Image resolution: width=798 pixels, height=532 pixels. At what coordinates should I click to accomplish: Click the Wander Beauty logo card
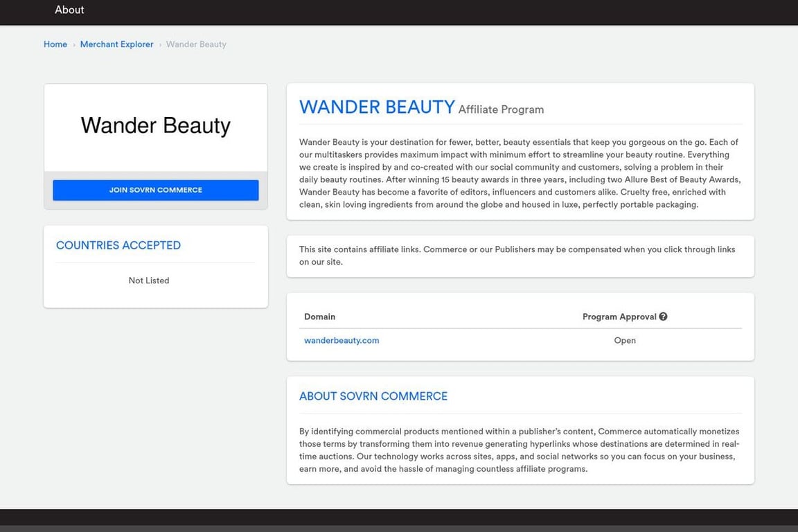point(156,127)
